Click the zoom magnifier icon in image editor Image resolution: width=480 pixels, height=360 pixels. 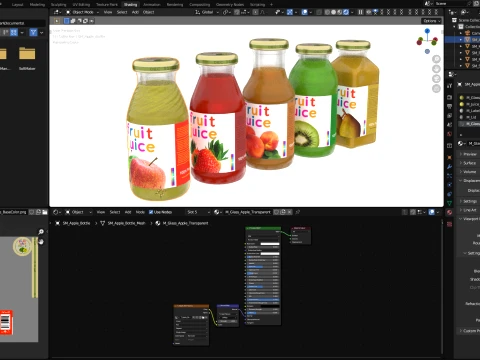pos(41,232)
